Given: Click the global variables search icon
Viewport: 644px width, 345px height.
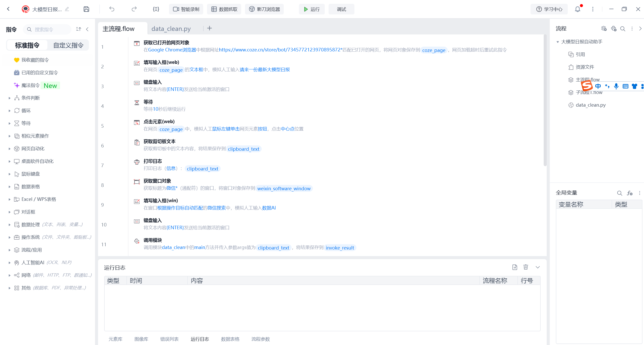Looking at the screenshot, I should click(x=619, y=193).
